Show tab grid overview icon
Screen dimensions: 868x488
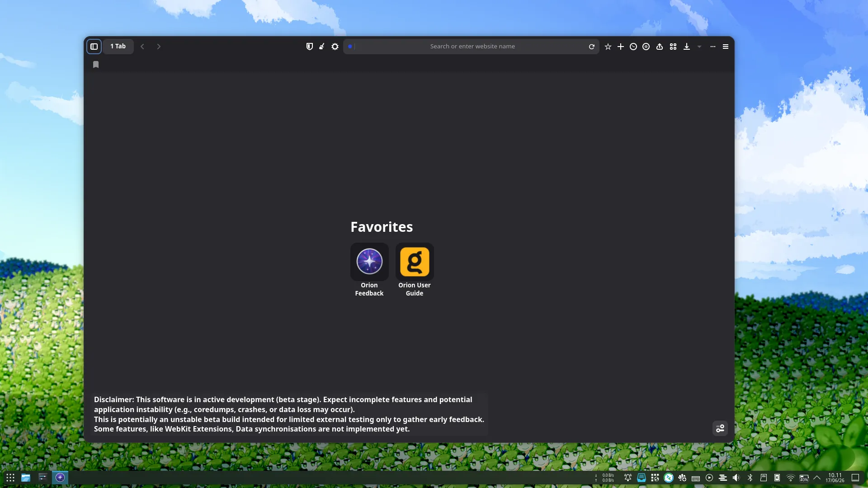673,47
